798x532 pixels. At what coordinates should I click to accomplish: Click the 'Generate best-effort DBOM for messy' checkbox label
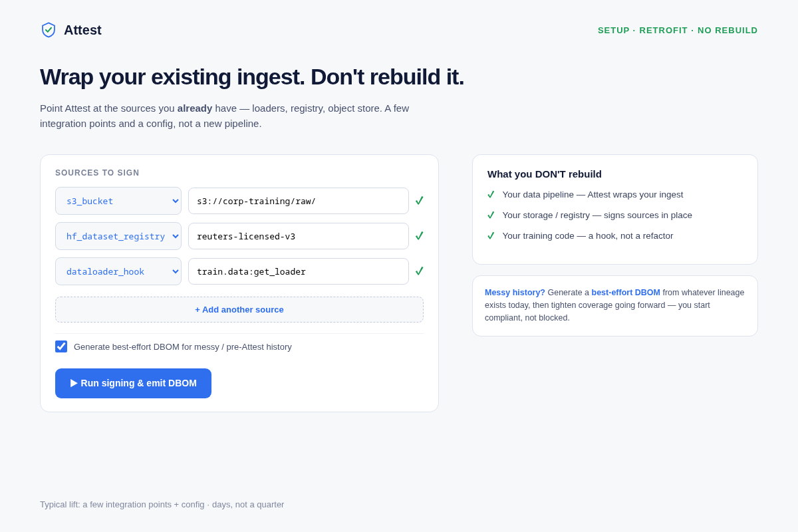pos(183,346)
